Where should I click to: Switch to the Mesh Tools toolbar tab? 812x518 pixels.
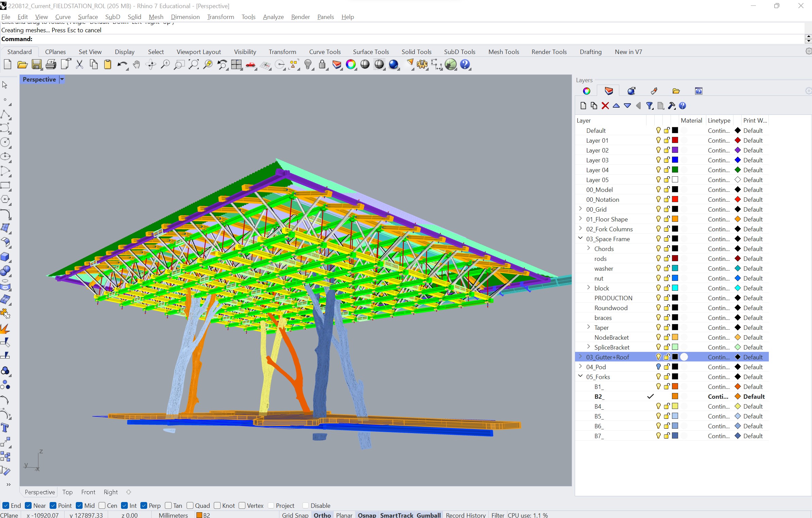pyautogui.click(x=503, y=52)
